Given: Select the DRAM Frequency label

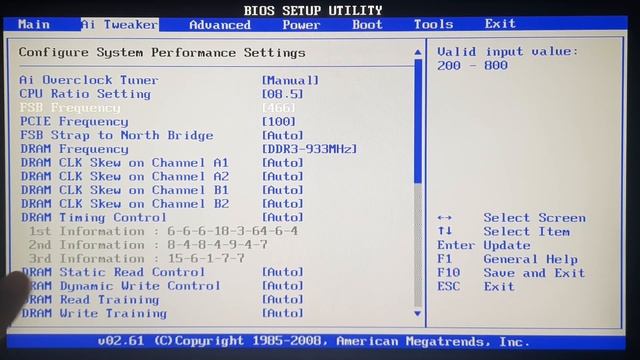Looking at the screenshot, I should (74, 149).
